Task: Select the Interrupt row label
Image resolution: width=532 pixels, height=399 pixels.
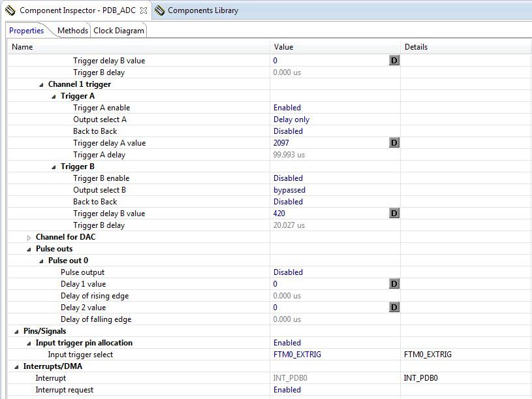Action: point(51,378)
